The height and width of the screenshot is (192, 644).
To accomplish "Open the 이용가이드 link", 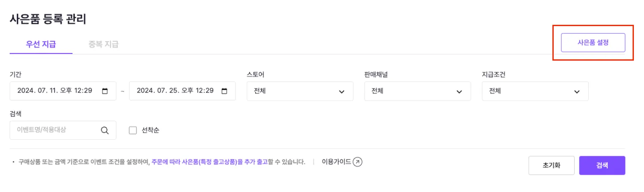I will point(336,162).
